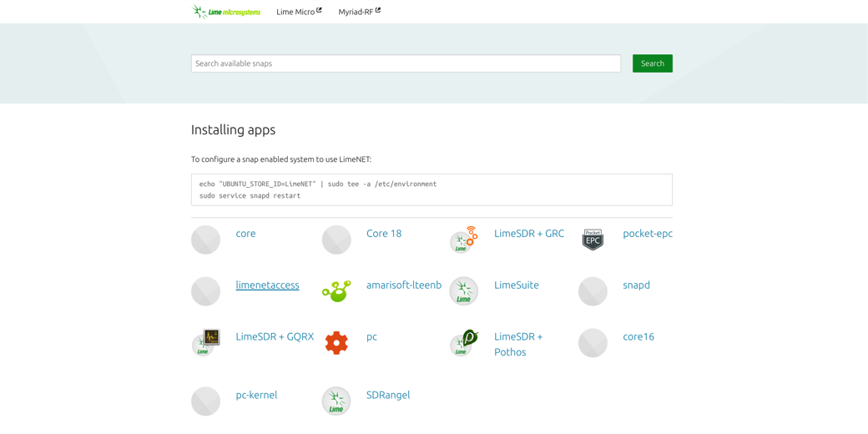The image size is (868, 434).
Task: Open the SDRangel snap link
Action: pyautogui.click(x=388, y=396)
